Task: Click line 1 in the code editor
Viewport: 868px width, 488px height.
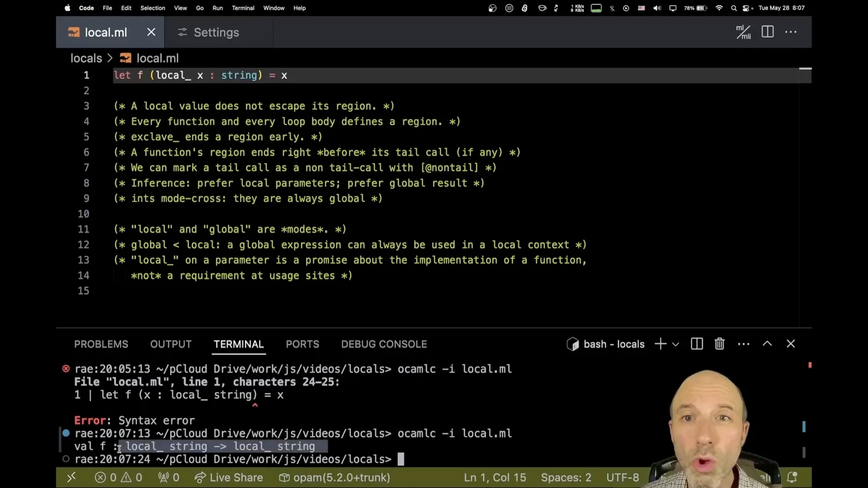Action: pos(462,75)
